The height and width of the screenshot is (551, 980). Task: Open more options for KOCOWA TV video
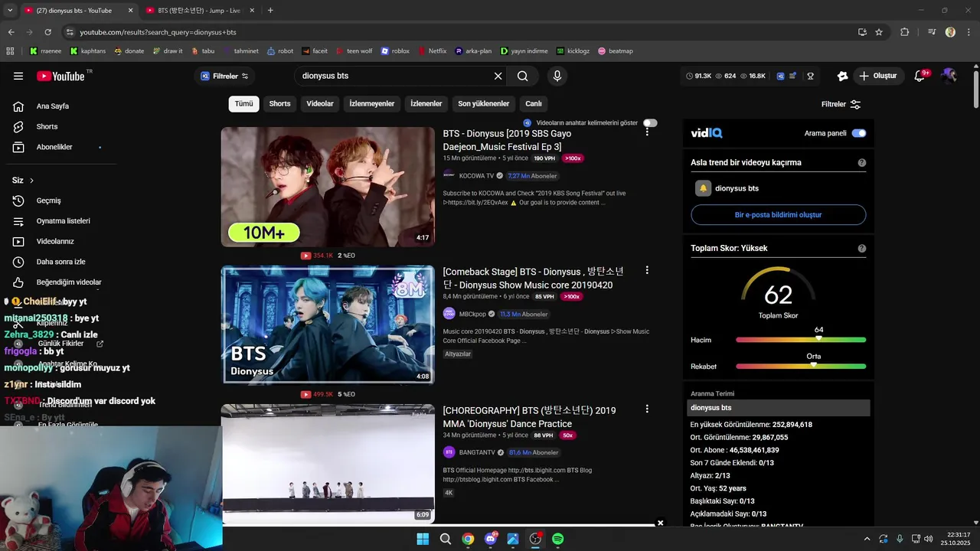(x=647, y=132)
